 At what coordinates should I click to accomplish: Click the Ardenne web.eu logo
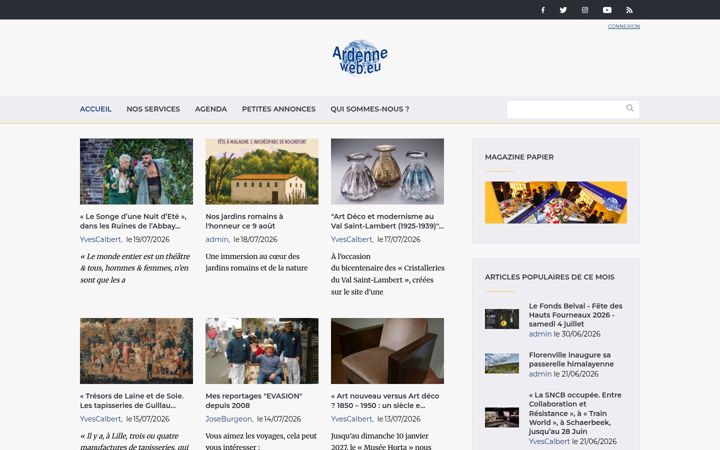coord(360,57)
